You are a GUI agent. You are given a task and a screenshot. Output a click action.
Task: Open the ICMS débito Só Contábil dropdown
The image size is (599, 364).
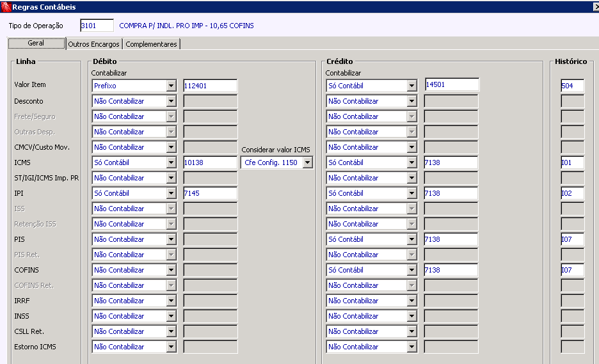(134, 162)
